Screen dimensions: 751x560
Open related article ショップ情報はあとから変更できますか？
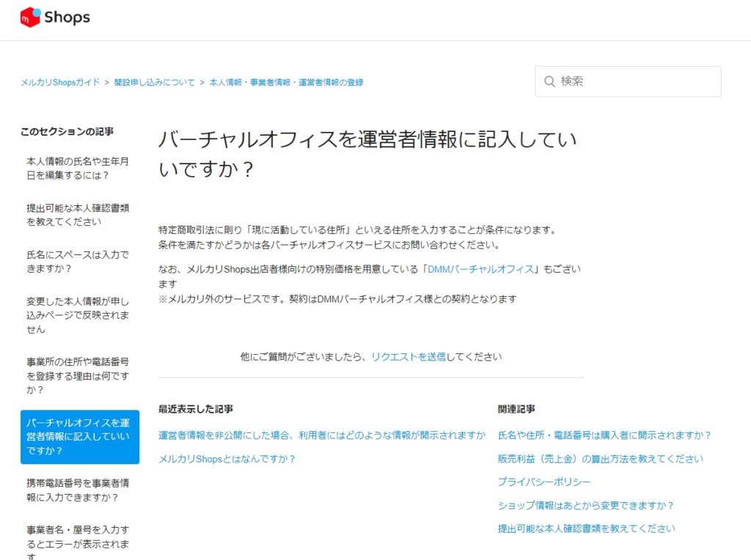pyautogui.click(x=586, y=506)
